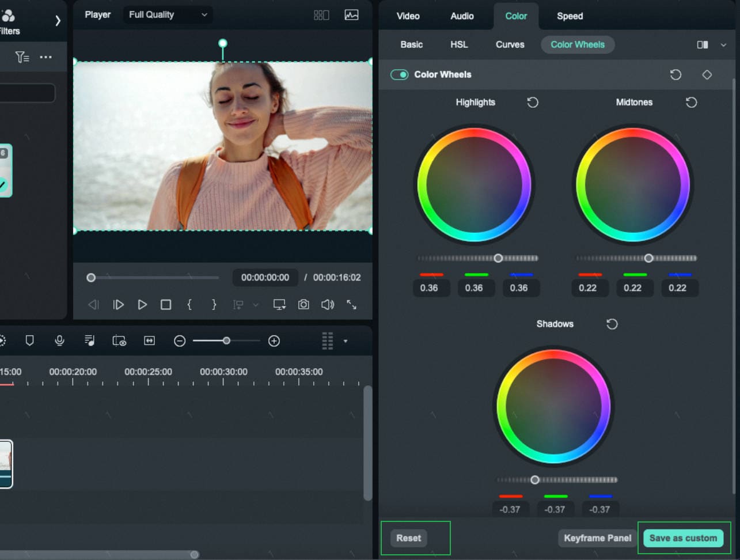Click the Reset button at panel bottom
The width and height of the screenshot is (740, 560).
tap(408, 538)
